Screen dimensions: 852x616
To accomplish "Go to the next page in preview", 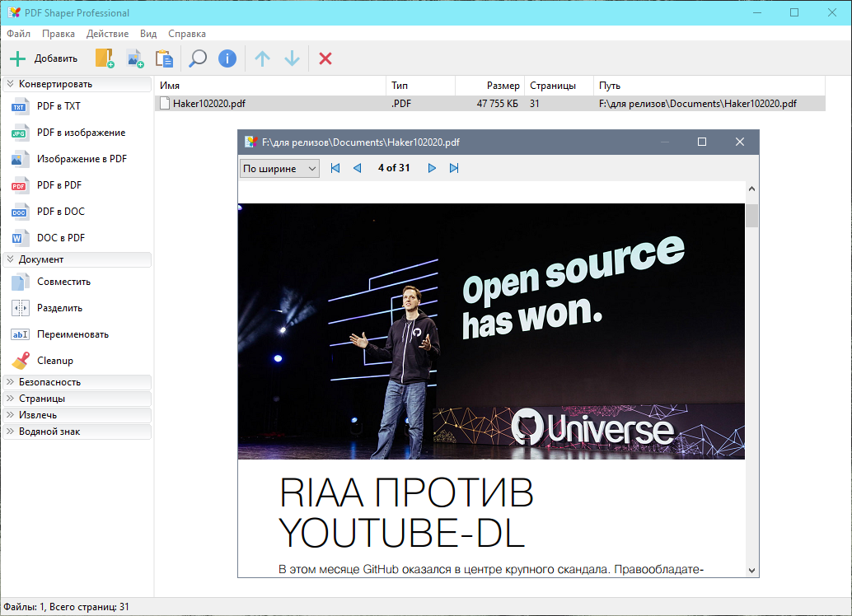I will pos(431,168).
